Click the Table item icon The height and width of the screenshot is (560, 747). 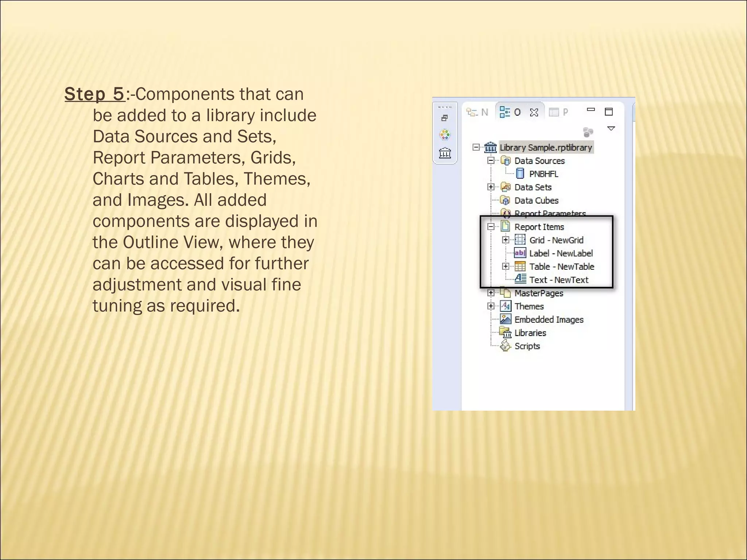point(520,267)
